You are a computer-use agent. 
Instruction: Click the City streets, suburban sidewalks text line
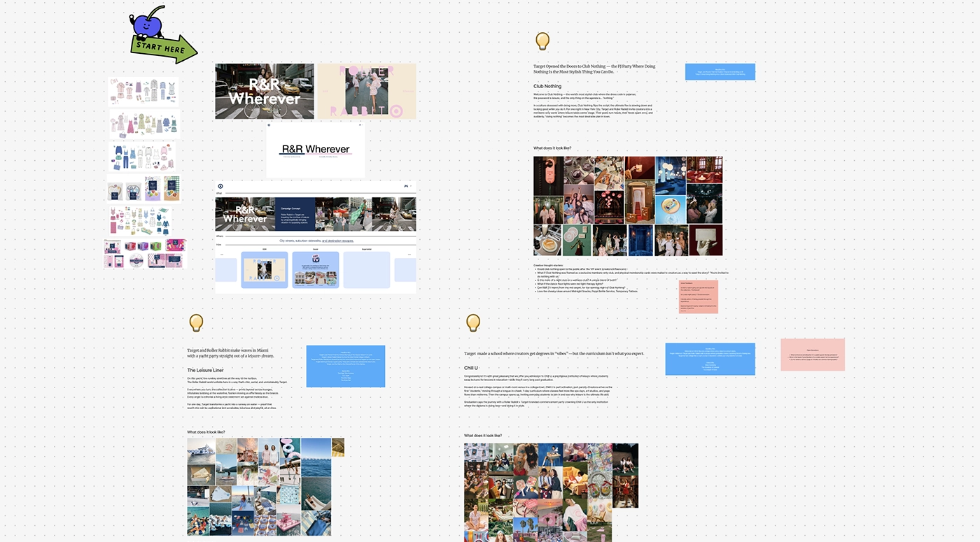[x=316, y=240]
